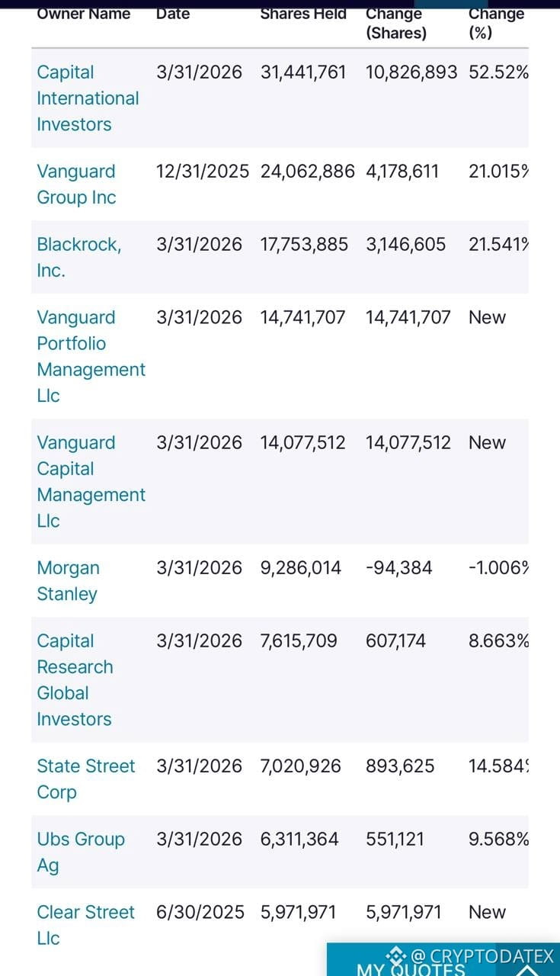Sort by Shares Held column header
The height and width of the screenshot is (976, 560).
tap(303, 14)
